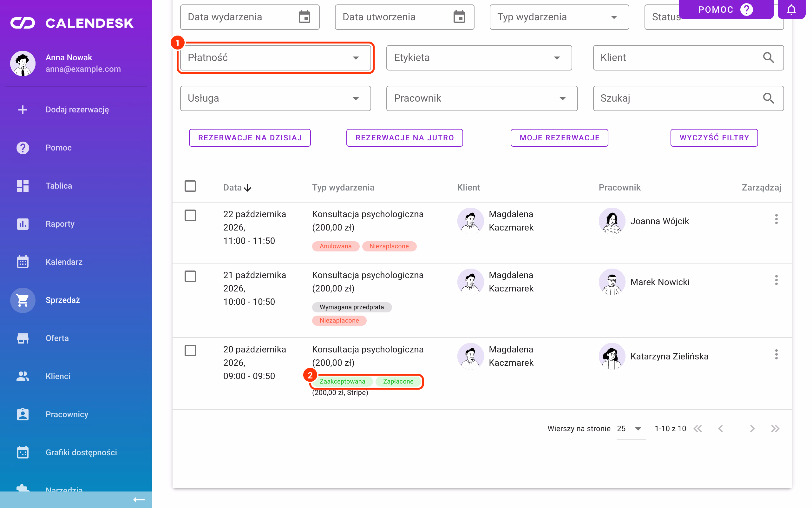Check the 20 października booking checkbox
Screen dimensions: 812x508
[x=190, y=351]
